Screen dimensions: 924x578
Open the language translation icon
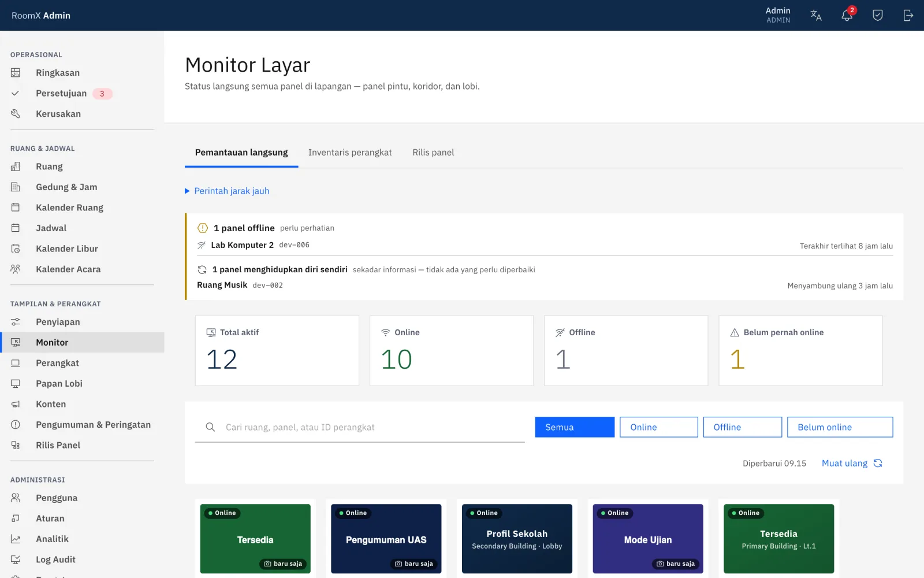click(x=816, y=16)
